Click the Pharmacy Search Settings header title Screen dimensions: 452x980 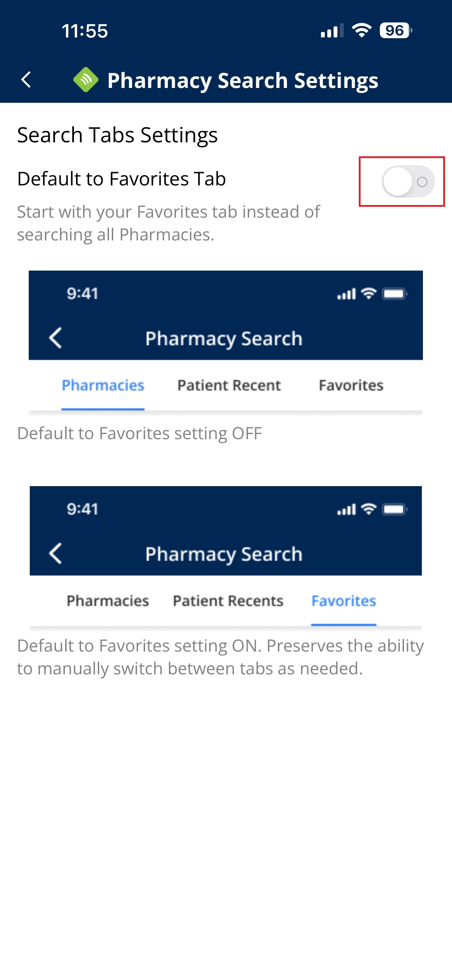point(243,80)
